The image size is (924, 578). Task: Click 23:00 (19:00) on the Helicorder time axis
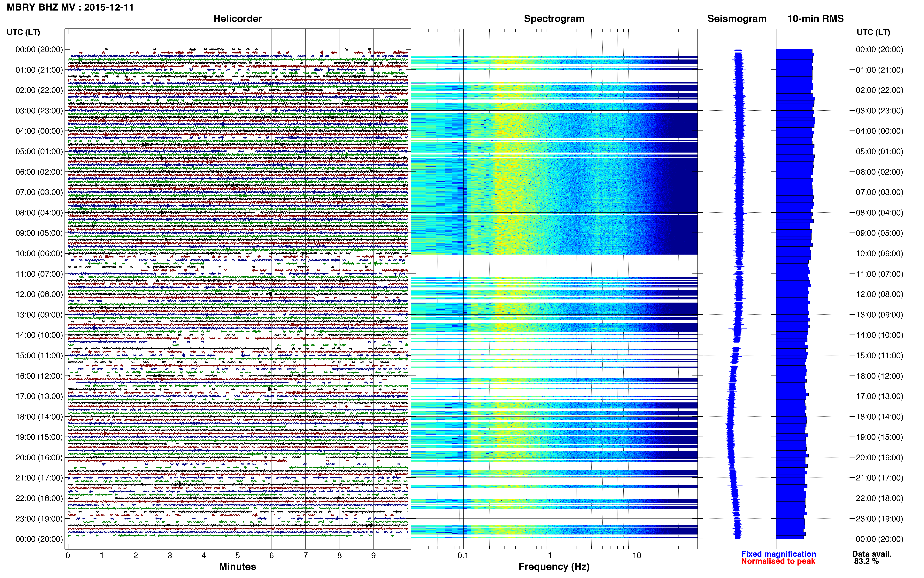39,519
